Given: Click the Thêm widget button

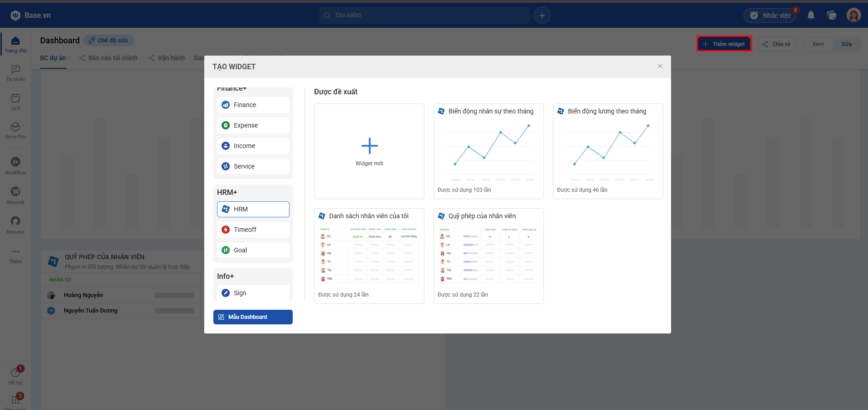Looking at the screenshot, I should point(724,44).
